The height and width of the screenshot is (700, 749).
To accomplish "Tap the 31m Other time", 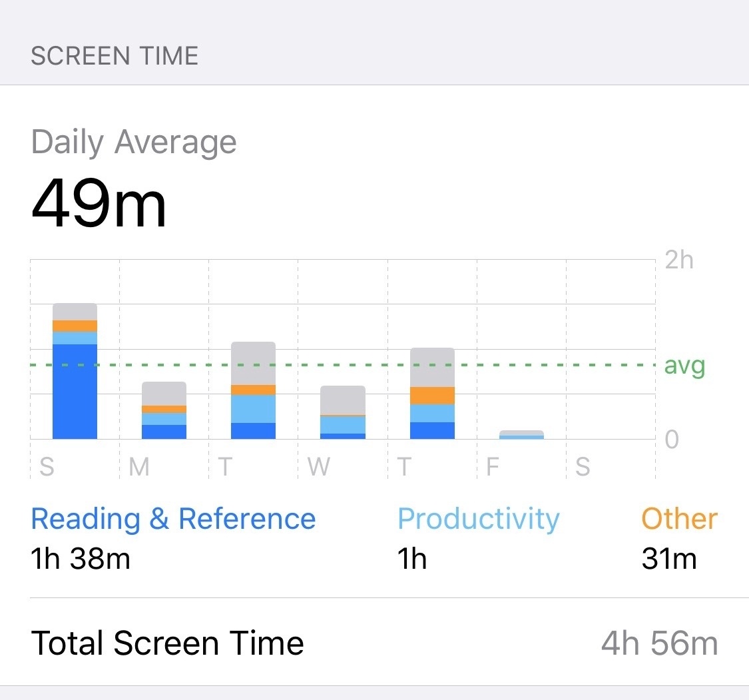I will point(668,559).
